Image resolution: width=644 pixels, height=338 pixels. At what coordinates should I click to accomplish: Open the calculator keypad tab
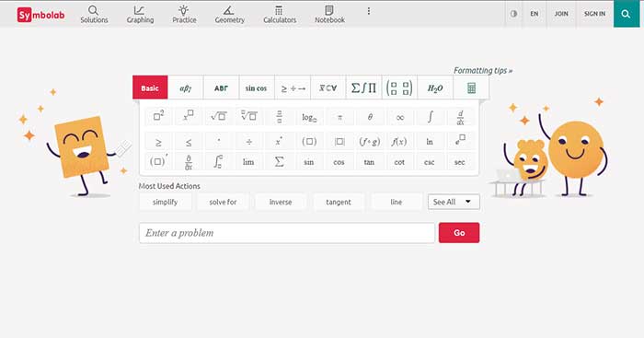point(471,87)
